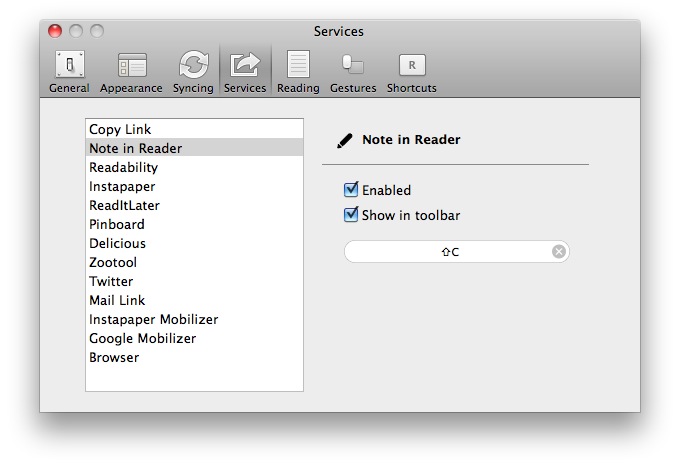Image resolution: width=680 pixels, height=472 pixels.
Task: Open the General preferences pane
Action: click(x=69, y=71)
